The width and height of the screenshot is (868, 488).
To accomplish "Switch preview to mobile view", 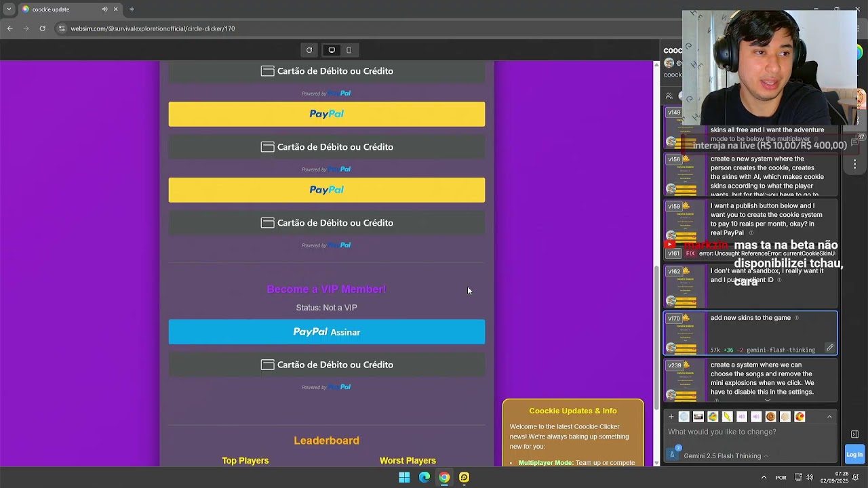I will 349,50.
